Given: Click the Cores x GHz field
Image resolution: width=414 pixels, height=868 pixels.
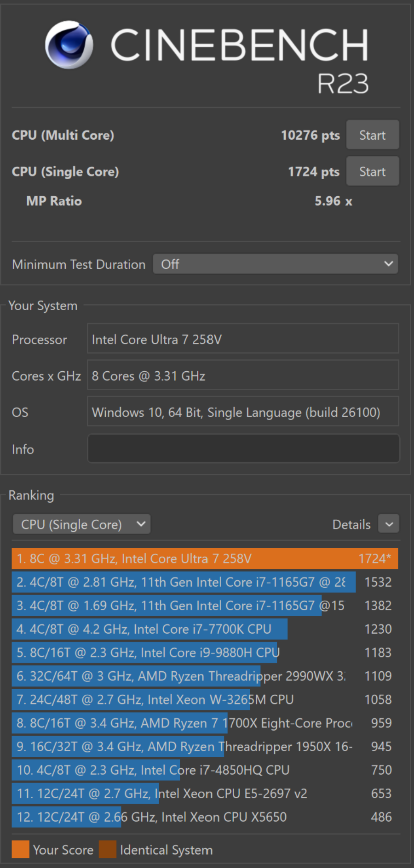Looking at the screenshot, I should pyautogui.click(x=243, y=376).
